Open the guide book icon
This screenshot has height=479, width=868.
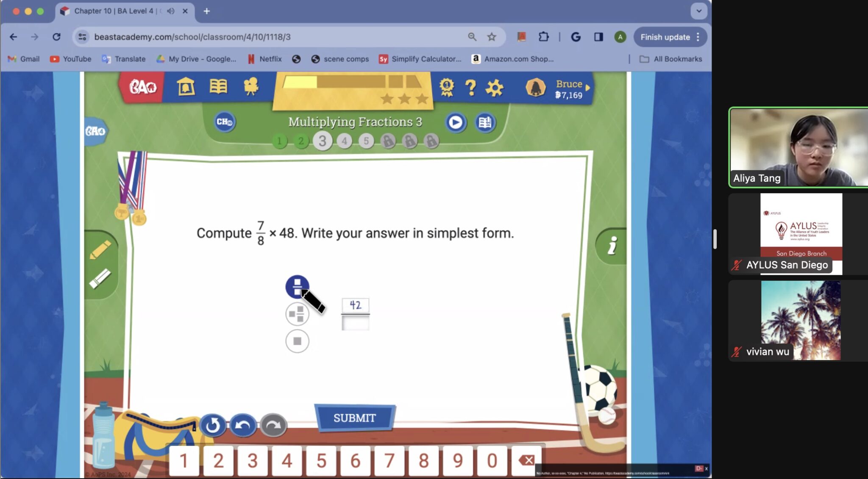pyautogui.click(x=218, y=86)
